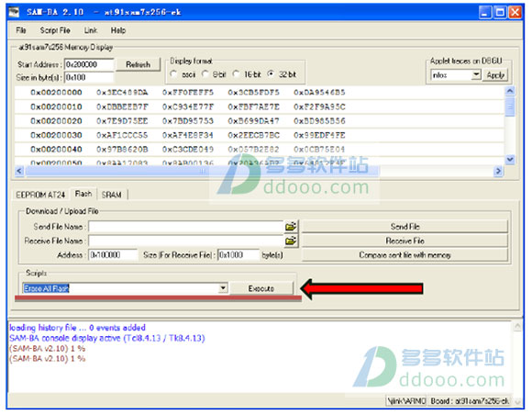The width and height of the screenshot is (532, 415).
Task: Open the Applet traces on DBGU dropdown
Action: [x=476, y=74]
